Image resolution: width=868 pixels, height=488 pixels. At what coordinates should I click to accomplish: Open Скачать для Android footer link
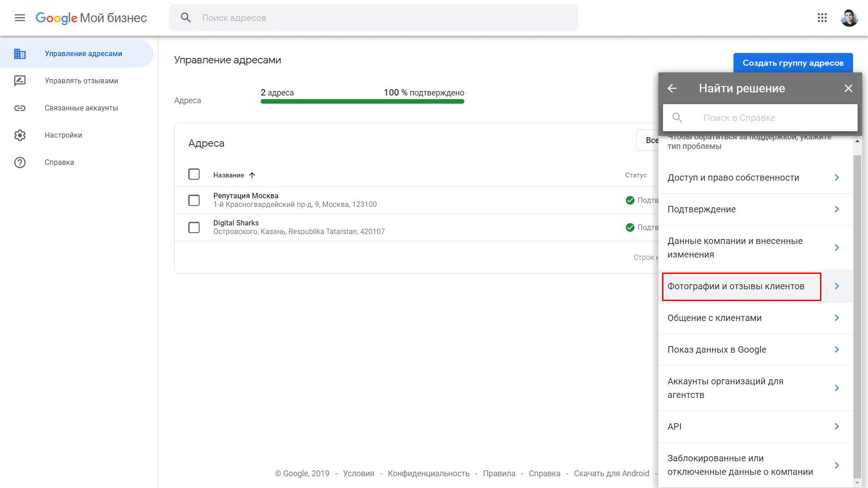click(611, 474)
